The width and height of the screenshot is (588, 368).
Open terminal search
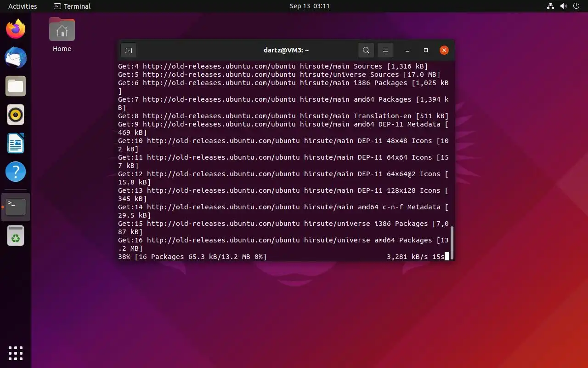tap(366, 50)
